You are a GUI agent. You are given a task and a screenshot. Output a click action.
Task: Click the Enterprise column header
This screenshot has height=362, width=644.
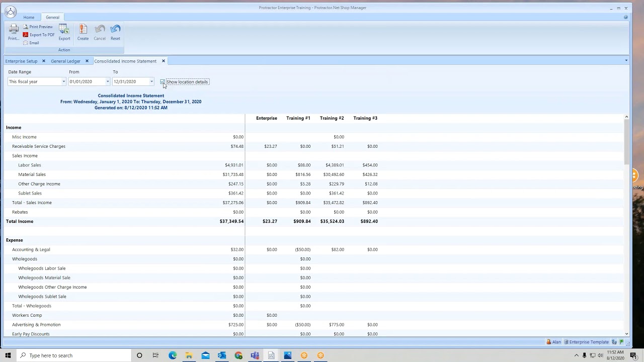(x=267, y=118)
